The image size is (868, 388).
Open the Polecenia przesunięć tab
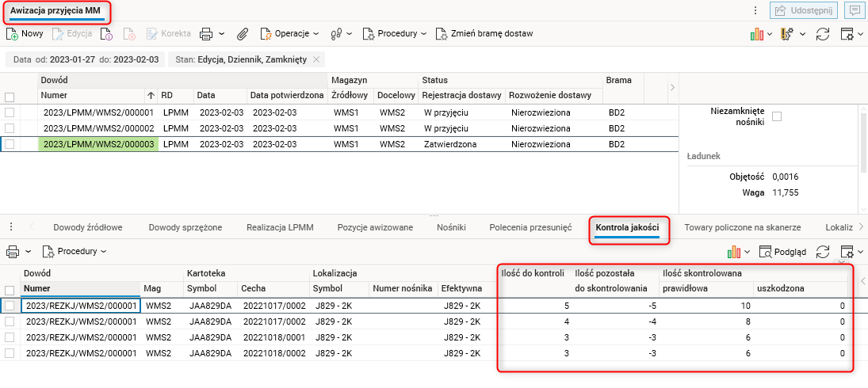(x=530, y=227)
